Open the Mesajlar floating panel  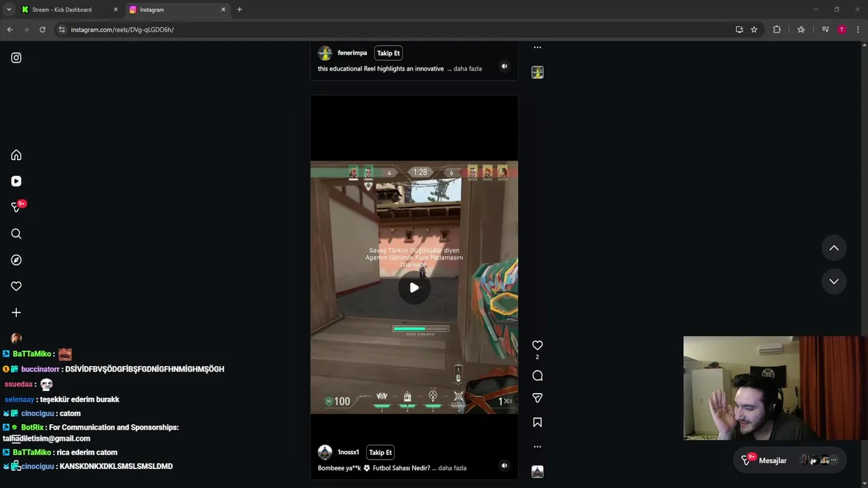pos(791,460)
